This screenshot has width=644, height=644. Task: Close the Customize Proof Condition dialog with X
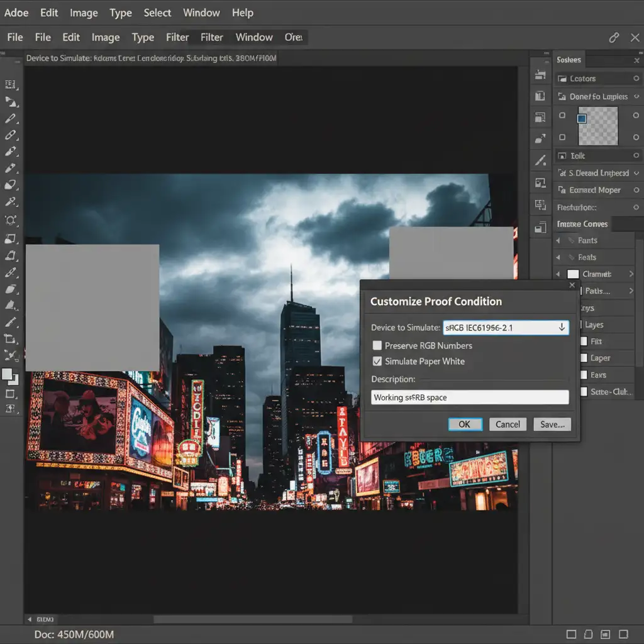click(572, 286)
